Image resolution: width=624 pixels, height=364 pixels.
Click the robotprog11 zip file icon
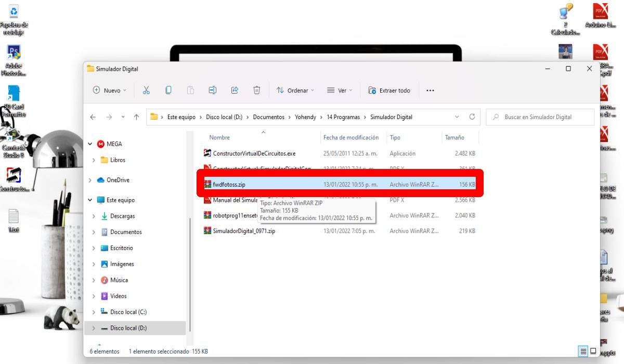pos(207,215)
